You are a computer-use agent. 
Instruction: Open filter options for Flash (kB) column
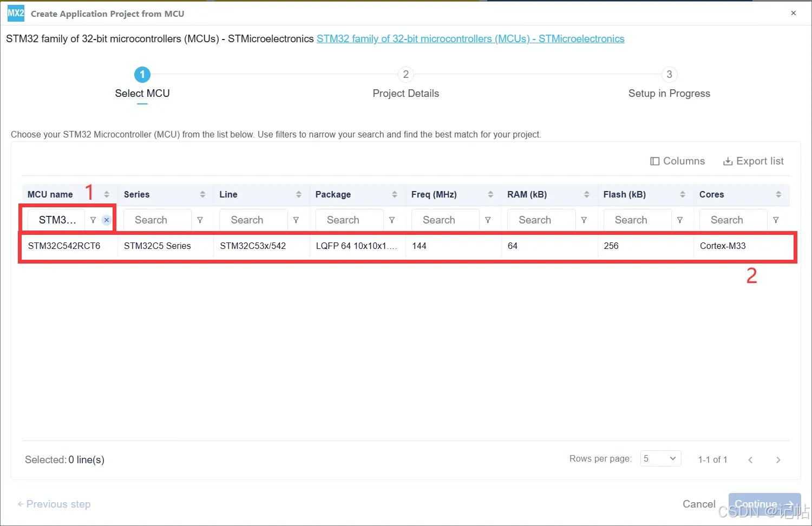click(x=680, y=220)
